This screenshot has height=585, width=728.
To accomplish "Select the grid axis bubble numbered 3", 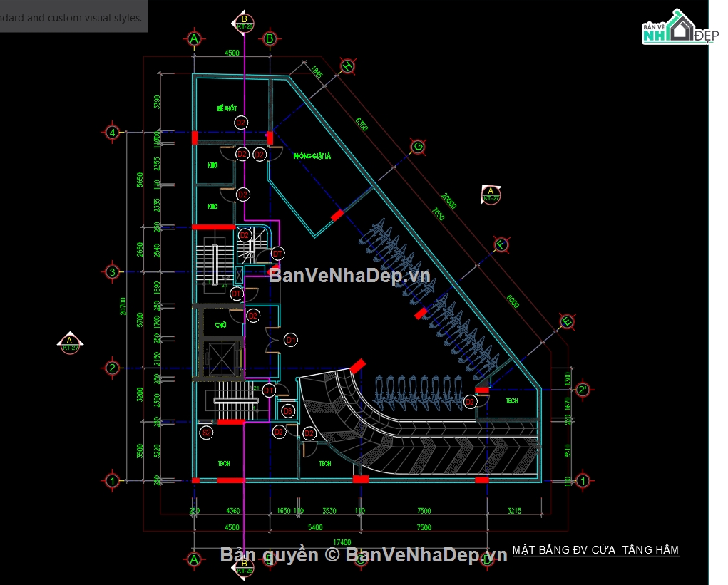I will (112, 271).
